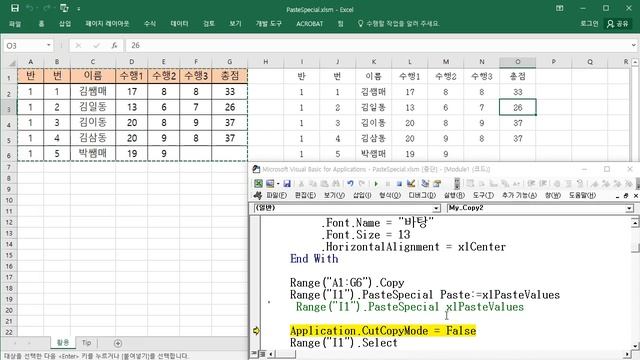Switch to the 삽입 ribbon tab
The image size is (640, 360).
pos(65,24)
